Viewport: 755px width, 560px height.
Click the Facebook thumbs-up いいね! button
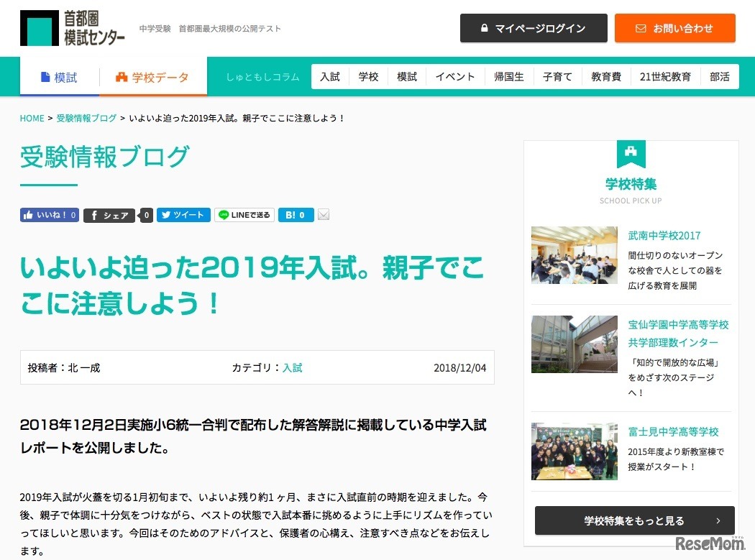click(49, 215)
